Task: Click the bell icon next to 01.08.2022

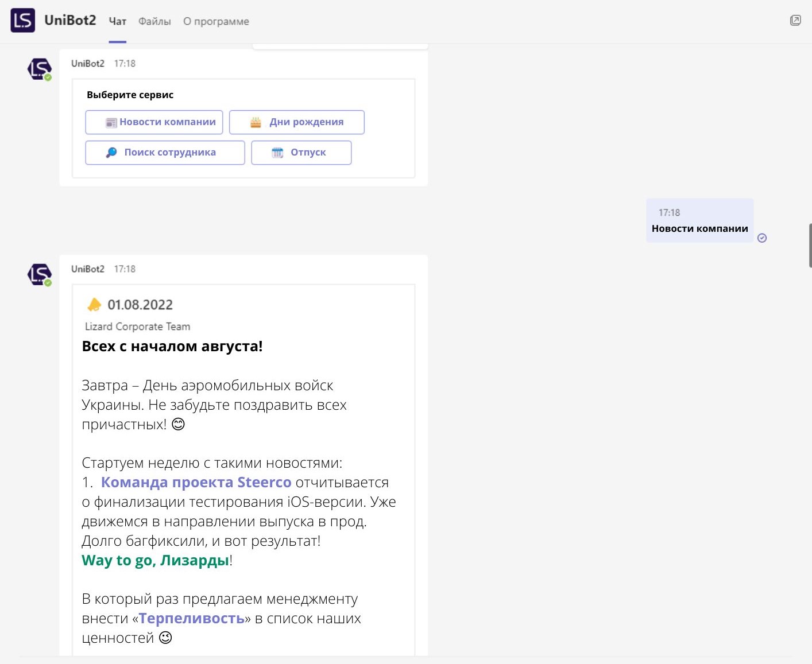Action: click(94, 305)
